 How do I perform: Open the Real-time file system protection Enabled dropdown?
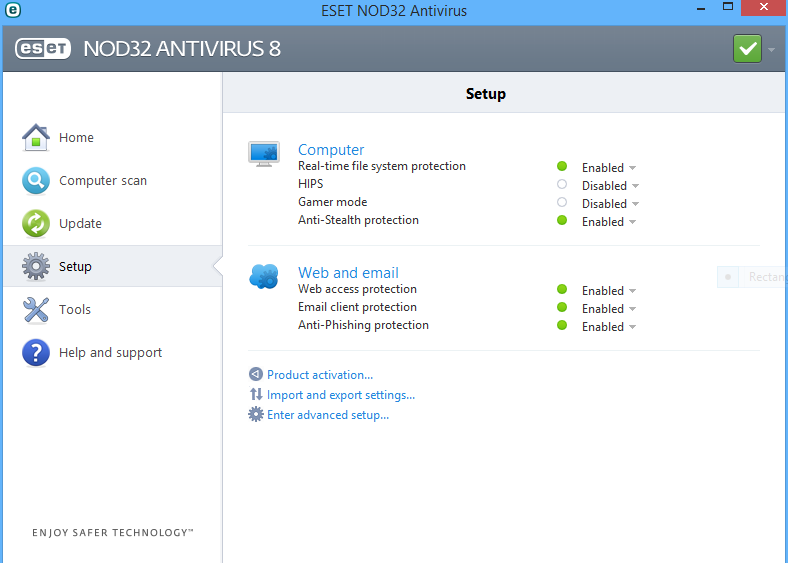point(609,167)
